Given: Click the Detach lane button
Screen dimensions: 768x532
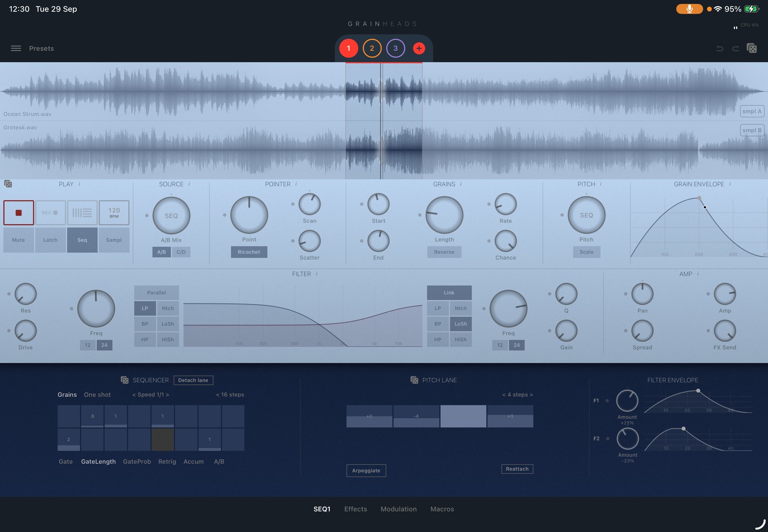Looking at the screenshot, I should point(193,380).
